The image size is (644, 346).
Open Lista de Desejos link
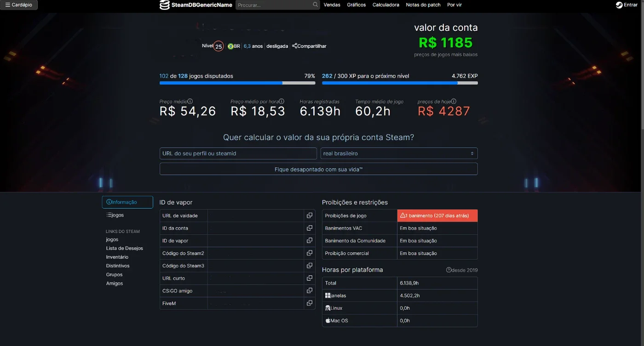click(x=125, y=248)
